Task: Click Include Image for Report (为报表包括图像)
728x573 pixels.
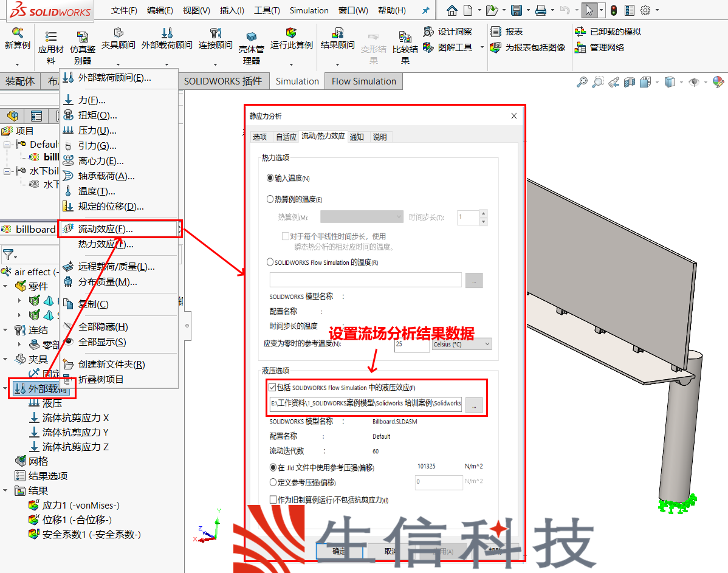Action: click(528, 47)
